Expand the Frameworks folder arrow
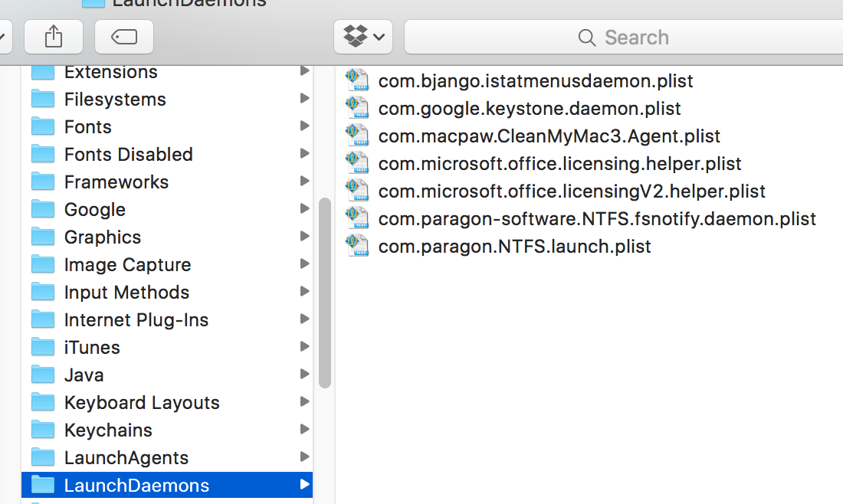The image size is (843, 504). [x=304, y=182]
